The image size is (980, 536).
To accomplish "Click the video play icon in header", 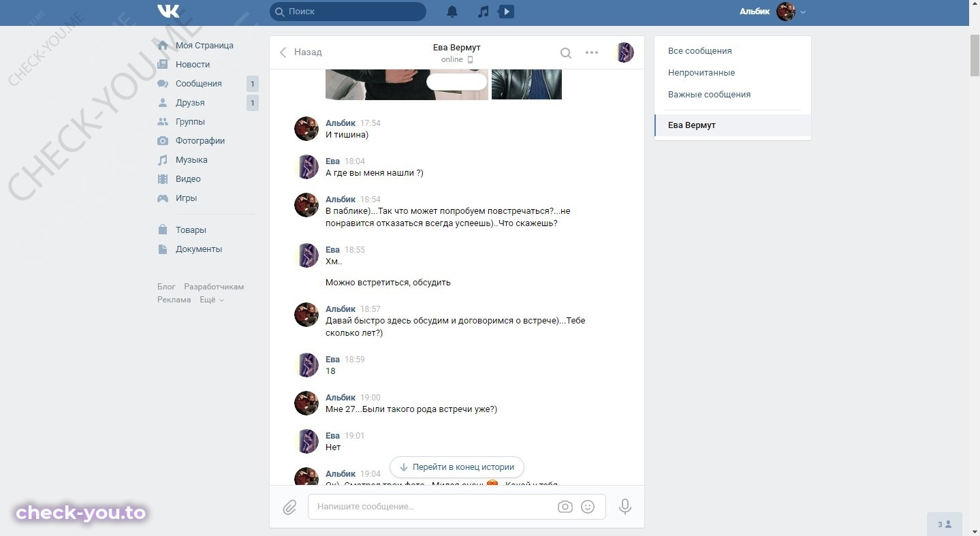I will 506,12.
